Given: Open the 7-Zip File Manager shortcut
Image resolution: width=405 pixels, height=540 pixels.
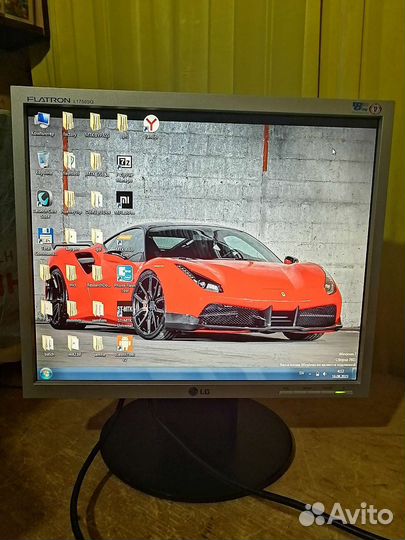Looking at the screenshot, I should coord(124,162).
